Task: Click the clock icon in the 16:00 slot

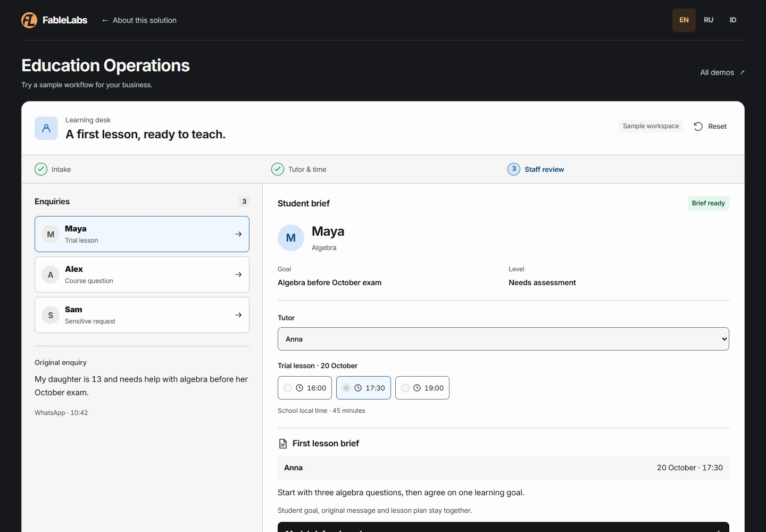Action: pyautogui.click(x=299, y=388)
